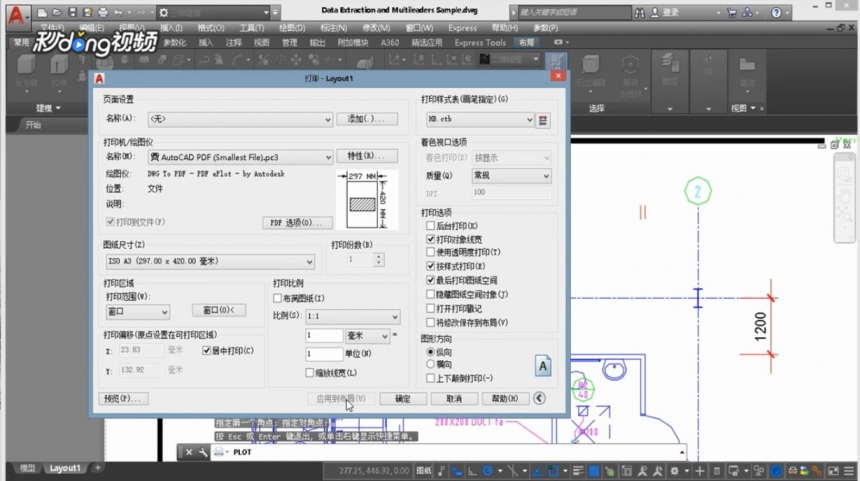Uncheck the 按样式打印 checkbox
The height and width of the screenshot is (481, 860).
pyautogui.click(x=431, y=266)
